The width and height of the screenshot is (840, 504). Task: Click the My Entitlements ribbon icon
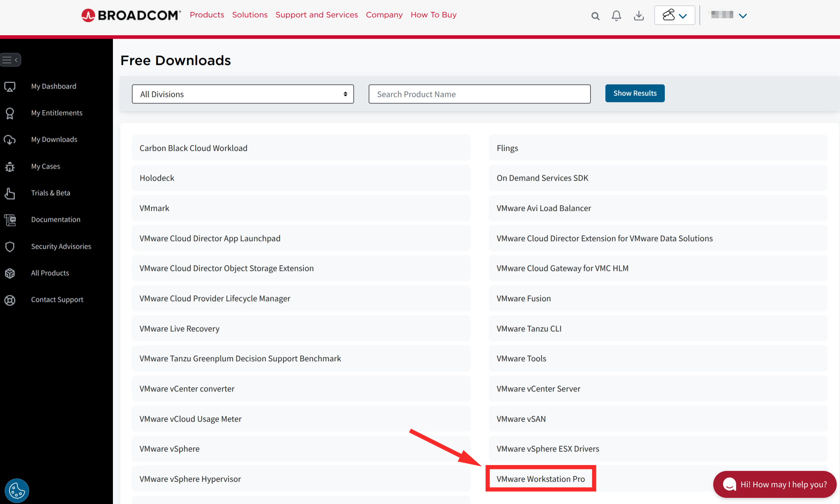(x=10, y=113)
